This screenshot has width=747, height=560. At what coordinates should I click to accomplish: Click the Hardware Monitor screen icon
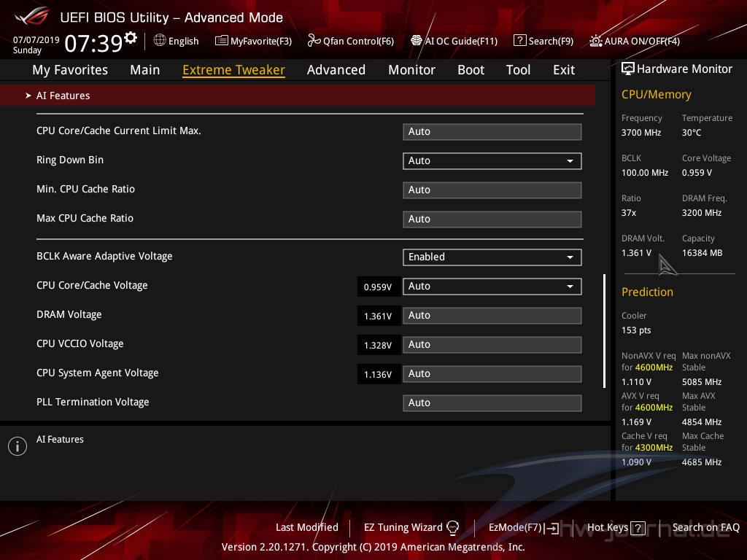point(628,69)
